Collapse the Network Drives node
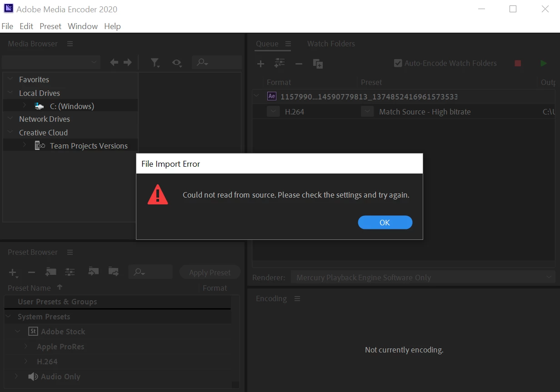Image resolution: width=560 pixels, height=392 pixels. click(x=10, y=119)
